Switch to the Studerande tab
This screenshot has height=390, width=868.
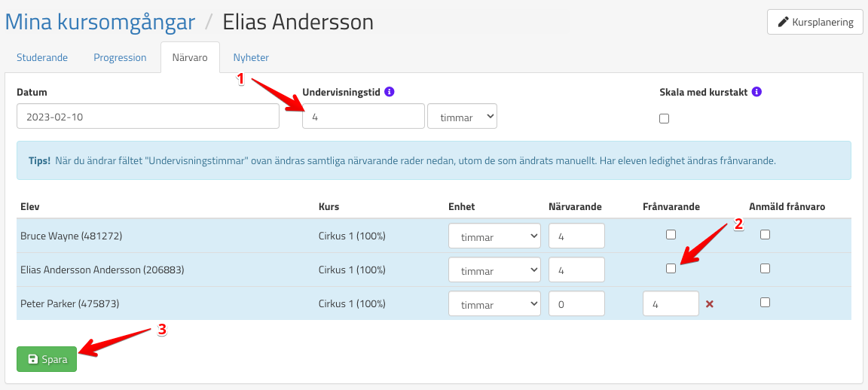coord(42,57)
